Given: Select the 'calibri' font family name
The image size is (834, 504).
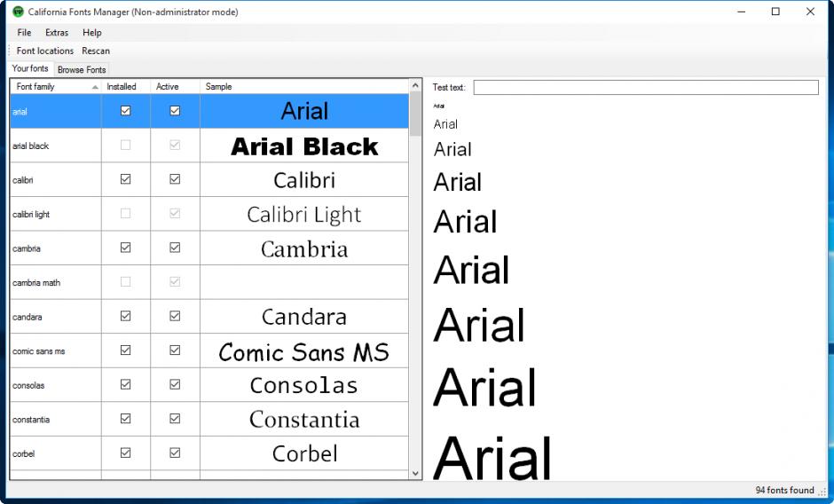Looking at the screenshot, I should [x=23, y=180].
